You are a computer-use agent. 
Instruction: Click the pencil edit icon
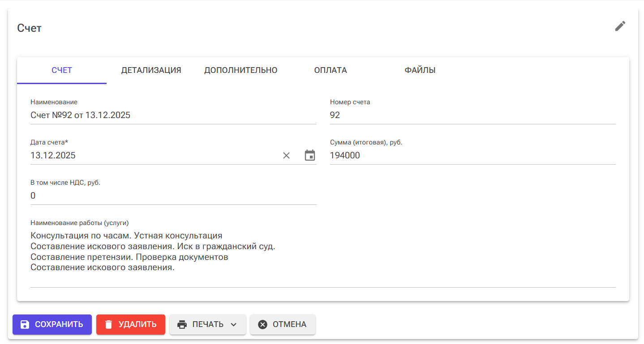click(x=620, y=26)
